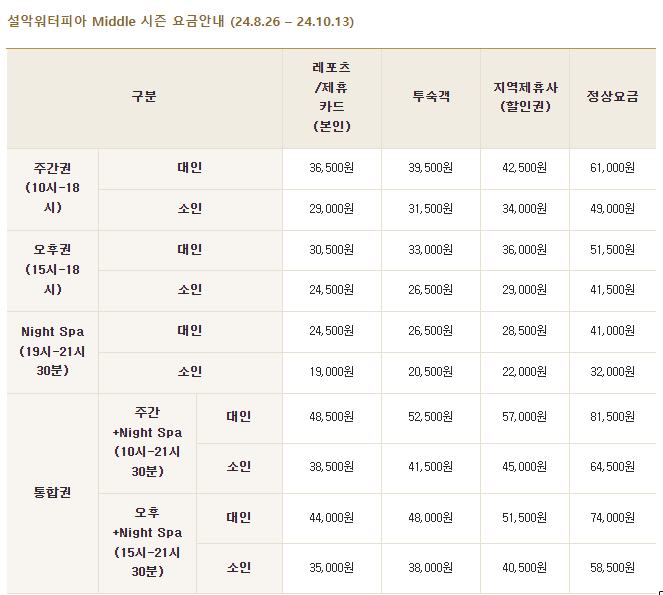Click the 28,500원 price cell
Screen dimensions: 663x595
point(524,331)
